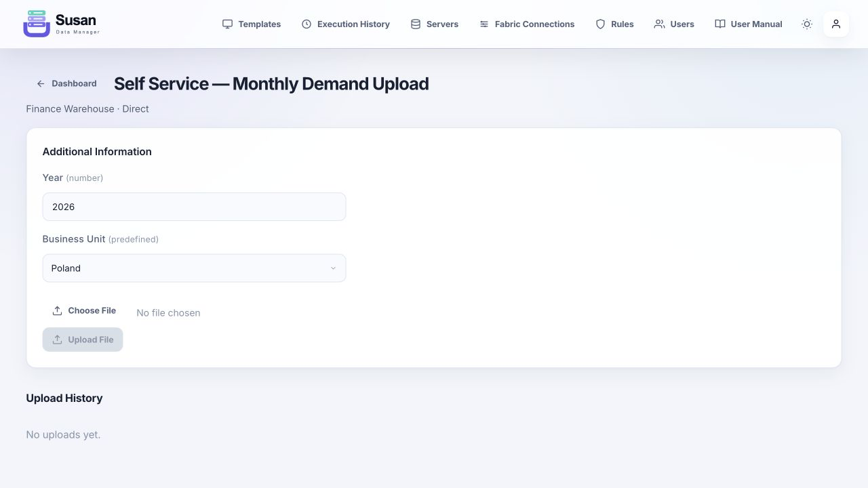Viewport: 868px width, 488px height.
Task: Toggle the light/dark theme sun icon
Action: pos(807,24)
